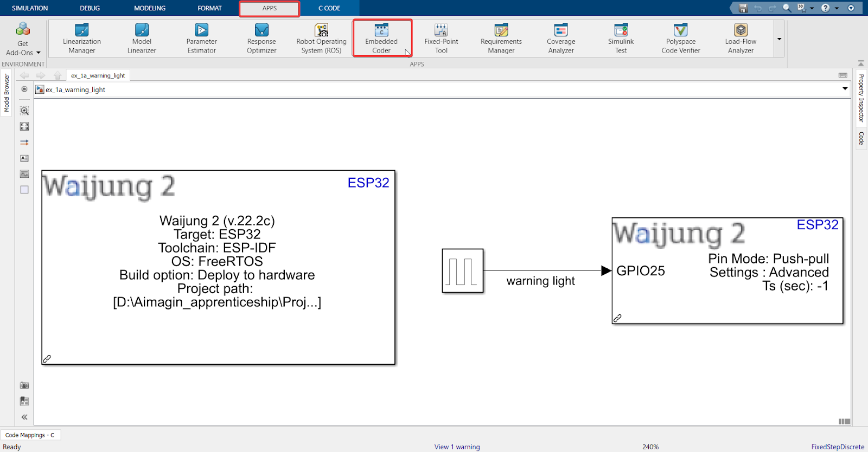Viewport: 868px width, 452px height.
Task: Open the favorite commands dropdown arrow
Action: (812, 8)
